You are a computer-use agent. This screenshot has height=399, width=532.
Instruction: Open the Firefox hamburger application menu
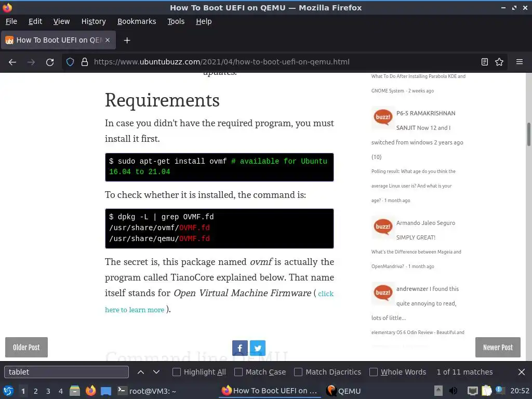point(520,62)
